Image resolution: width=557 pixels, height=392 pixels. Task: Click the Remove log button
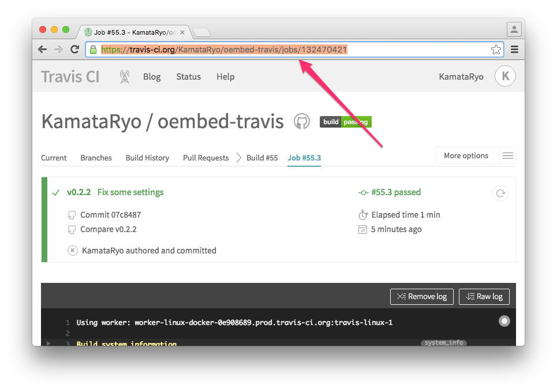[422, 296]
